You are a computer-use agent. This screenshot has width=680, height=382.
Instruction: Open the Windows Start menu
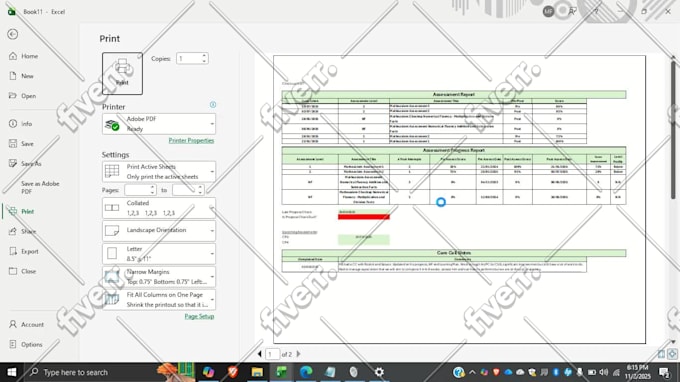tap(12, 372)
